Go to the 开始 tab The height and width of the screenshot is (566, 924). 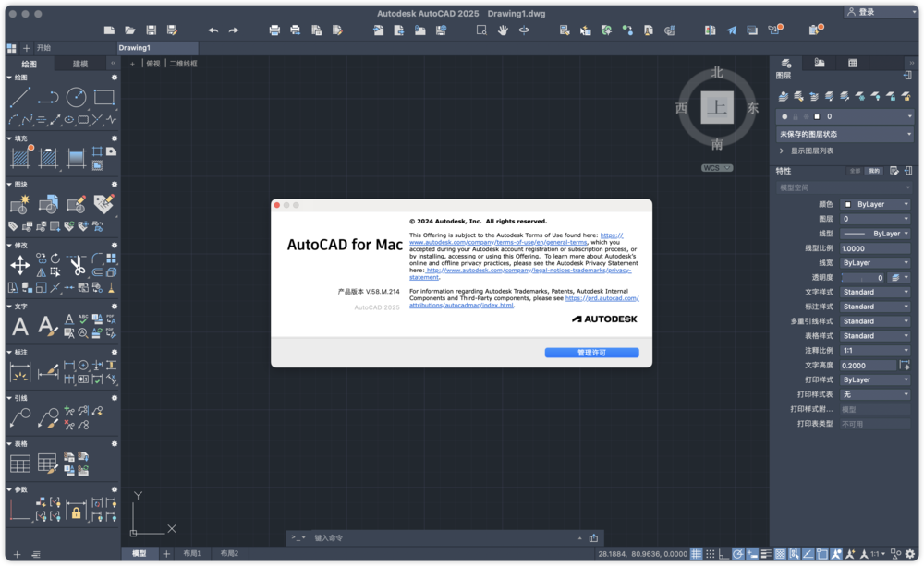43,48
